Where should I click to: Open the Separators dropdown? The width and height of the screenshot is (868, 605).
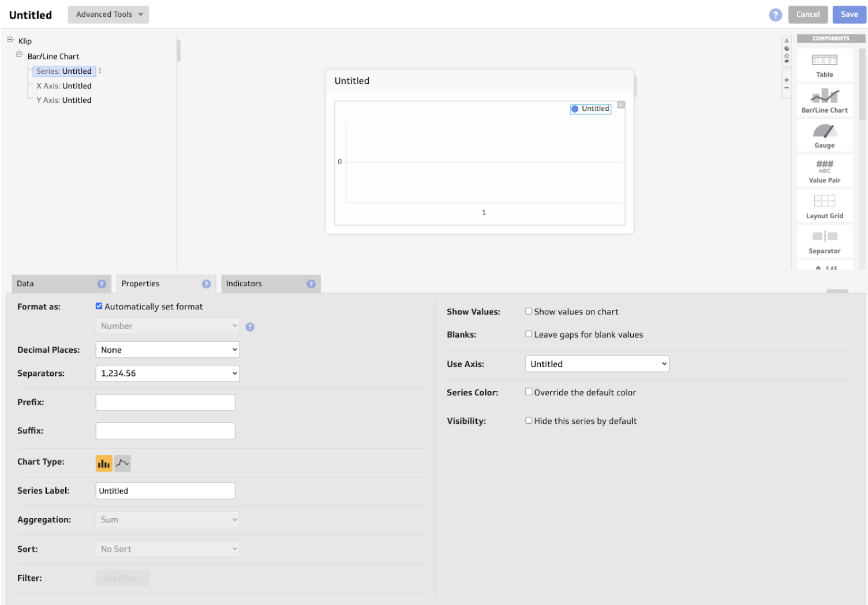(x=167, y=374)
